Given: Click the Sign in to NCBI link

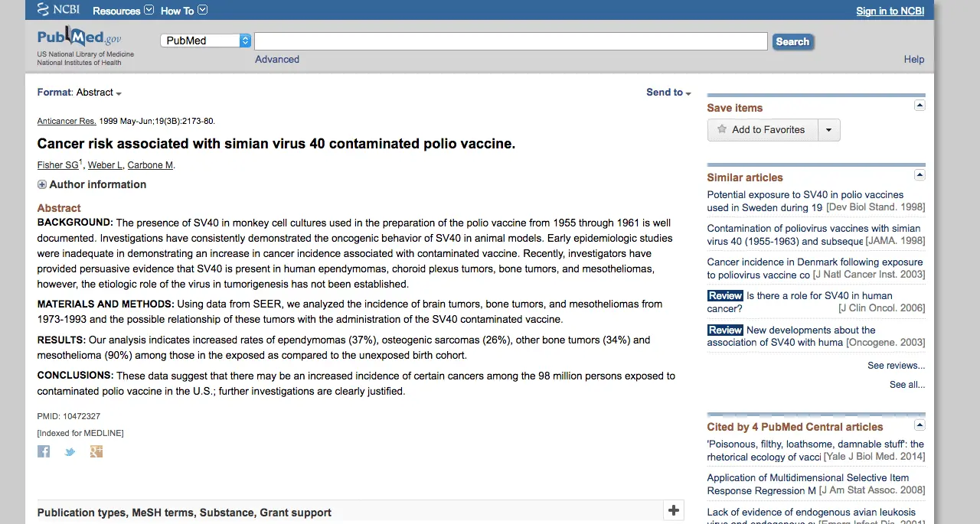Looking at the screenshot, I should [x=890, y=11].
